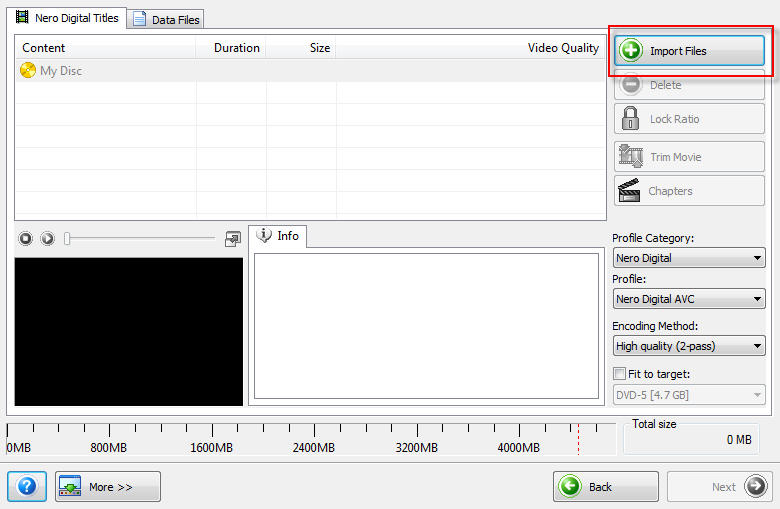Go back with the Back button
Screen dimensions: 780x509
tap(605, 487)
